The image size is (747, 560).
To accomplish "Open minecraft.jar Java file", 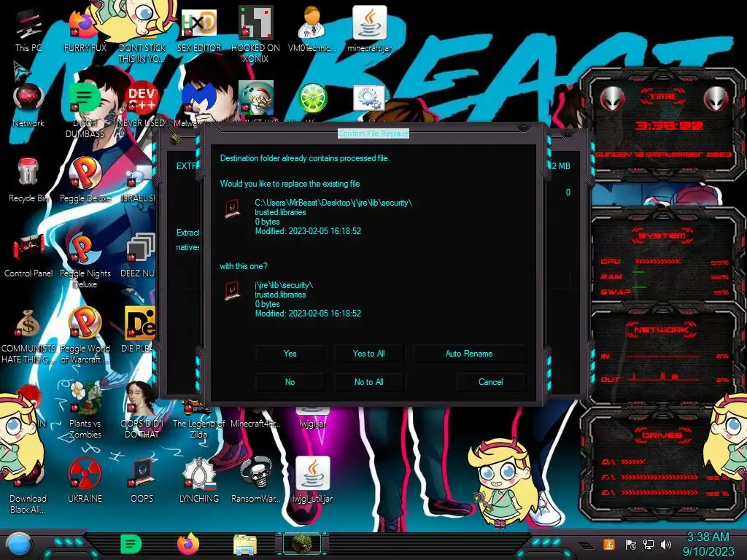I will tap(369, 29).
